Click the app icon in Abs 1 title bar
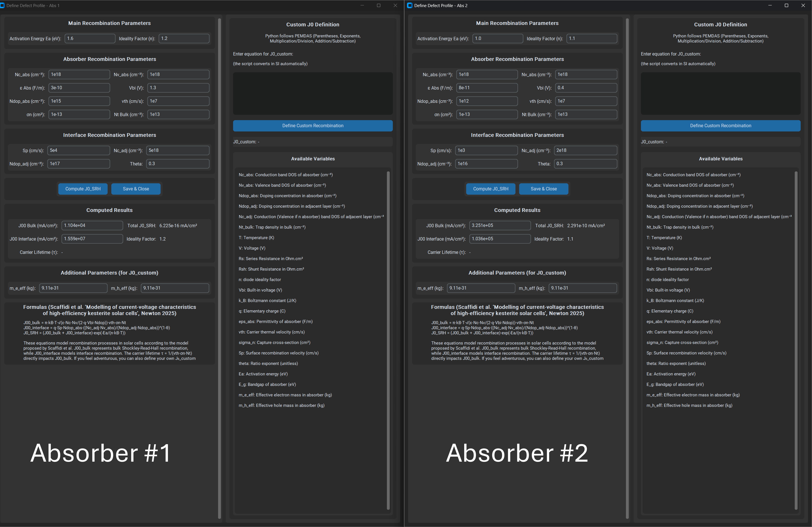 click(3, 6)
